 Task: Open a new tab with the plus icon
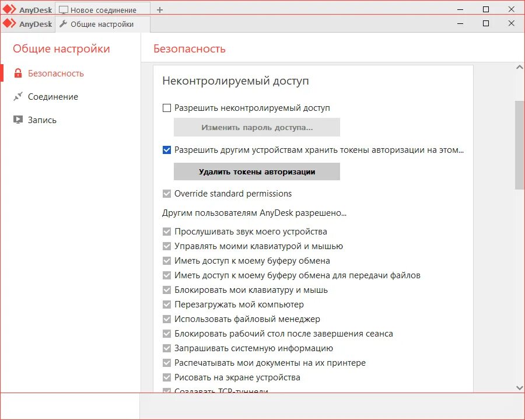tap(160, 10)
